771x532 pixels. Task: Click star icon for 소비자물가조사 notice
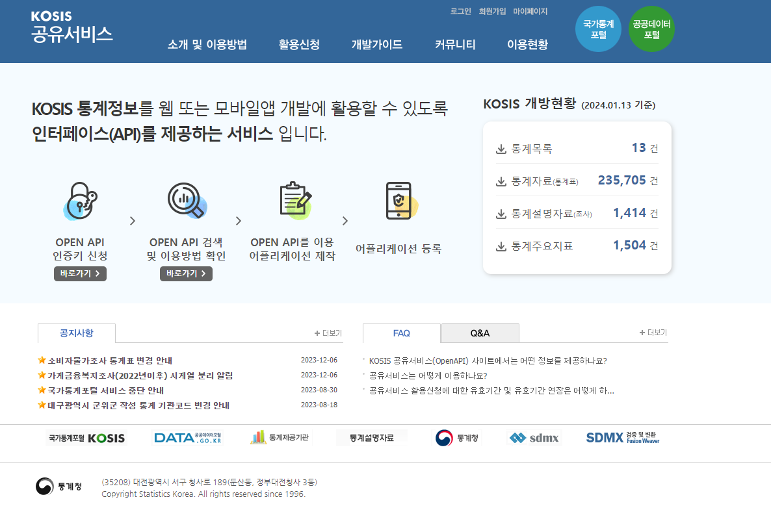pos(42,360)
